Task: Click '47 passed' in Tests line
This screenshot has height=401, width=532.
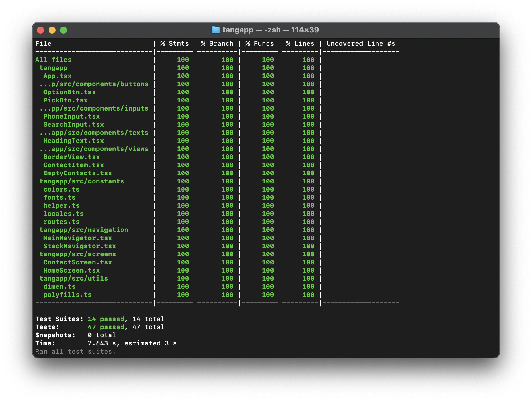Action: click(106, 327)
